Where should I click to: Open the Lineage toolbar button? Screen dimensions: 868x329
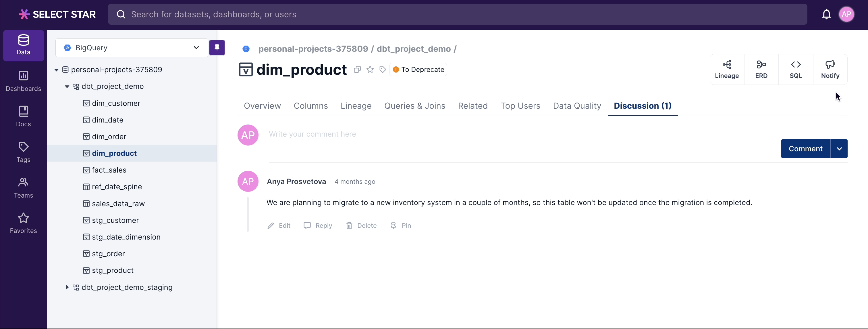[727, 70]
